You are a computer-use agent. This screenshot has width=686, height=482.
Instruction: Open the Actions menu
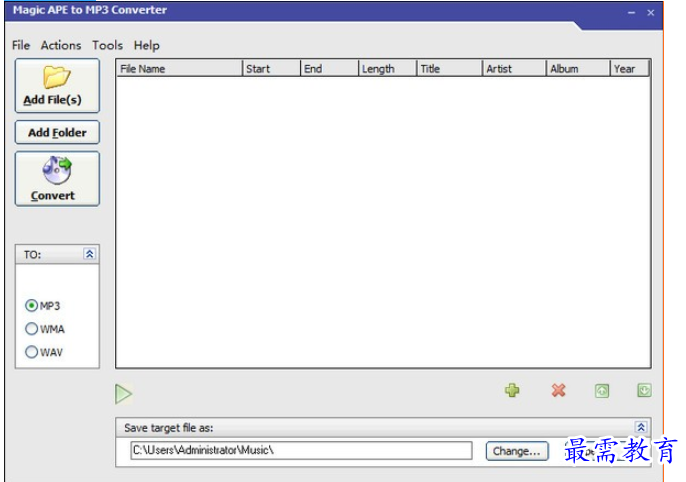pyautogui.click(x=61, y=45)
